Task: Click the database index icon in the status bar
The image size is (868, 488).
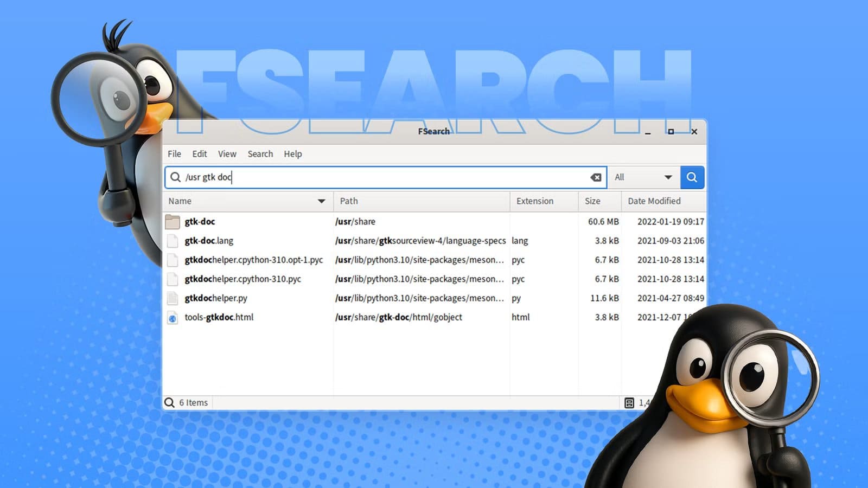Action: point(628,402)
